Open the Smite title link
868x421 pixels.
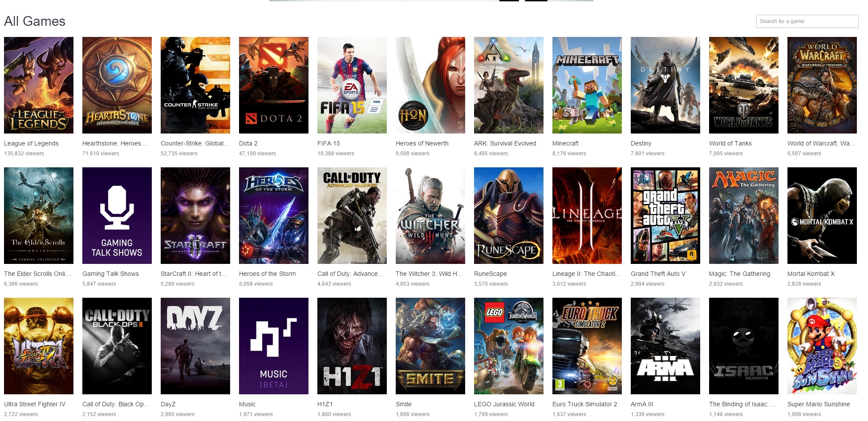click(x=404, y=404)
